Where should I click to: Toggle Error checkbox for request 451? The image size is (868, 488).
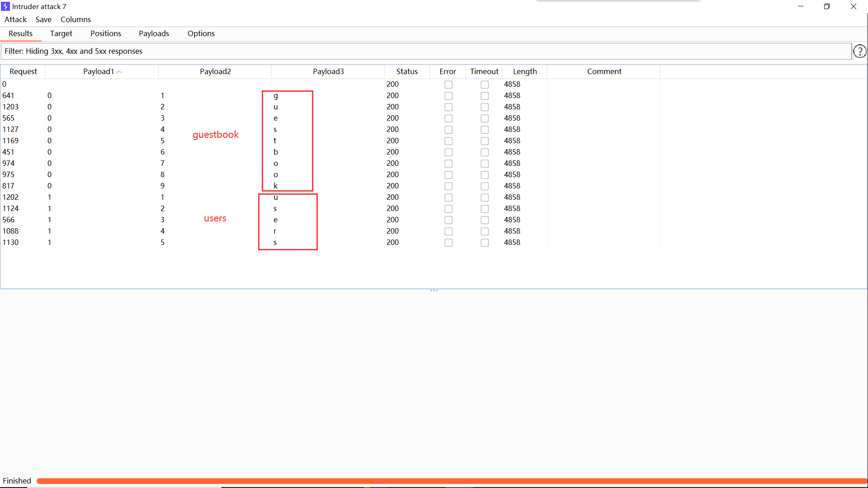point(448,152)
